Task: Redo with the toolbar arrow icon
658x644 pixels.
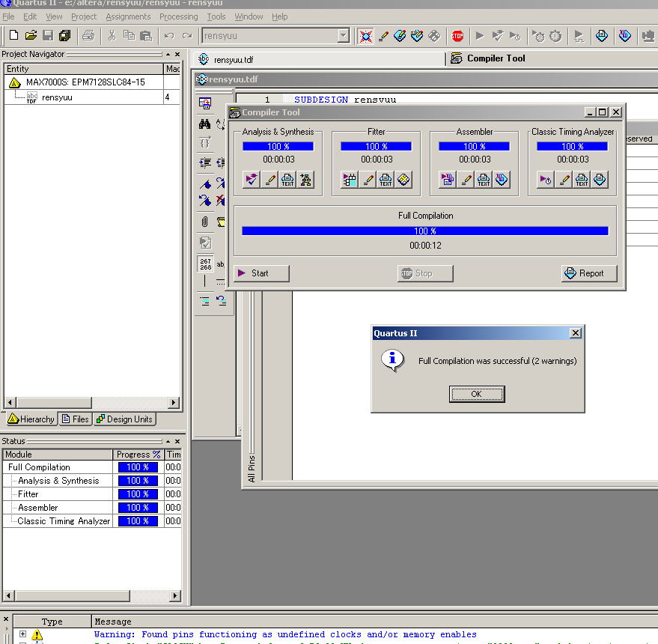Action: pos(186,36)
